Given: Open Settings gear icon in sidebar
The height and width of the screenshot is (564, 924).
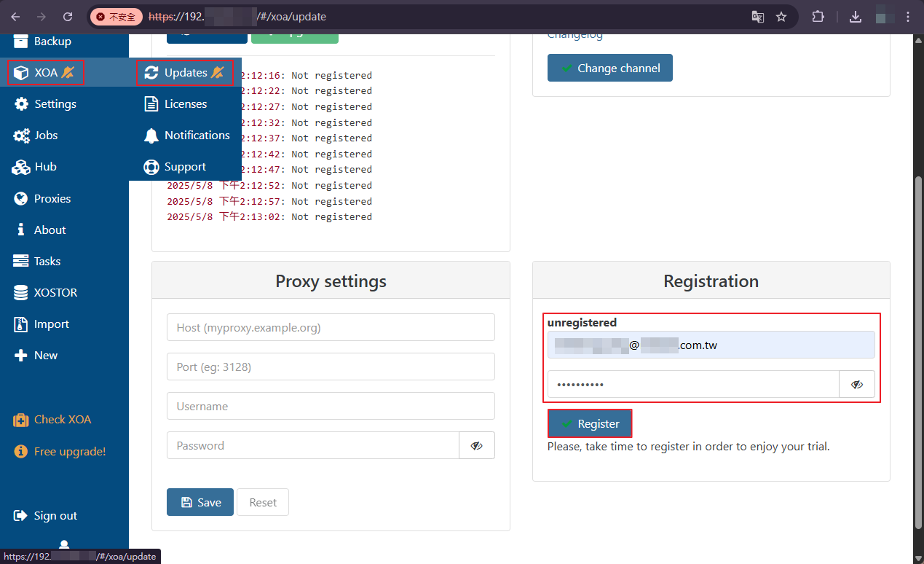Looking at the screenshot, I should [x=22, y=103].
